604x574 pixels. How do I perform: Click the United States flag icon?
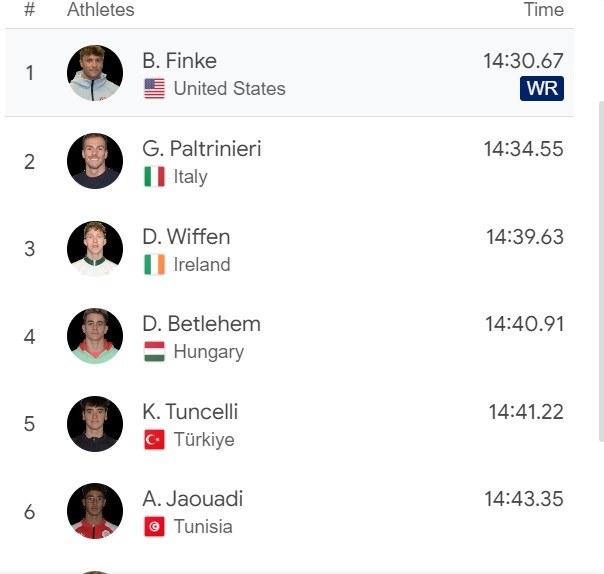[x=154, y=89]
